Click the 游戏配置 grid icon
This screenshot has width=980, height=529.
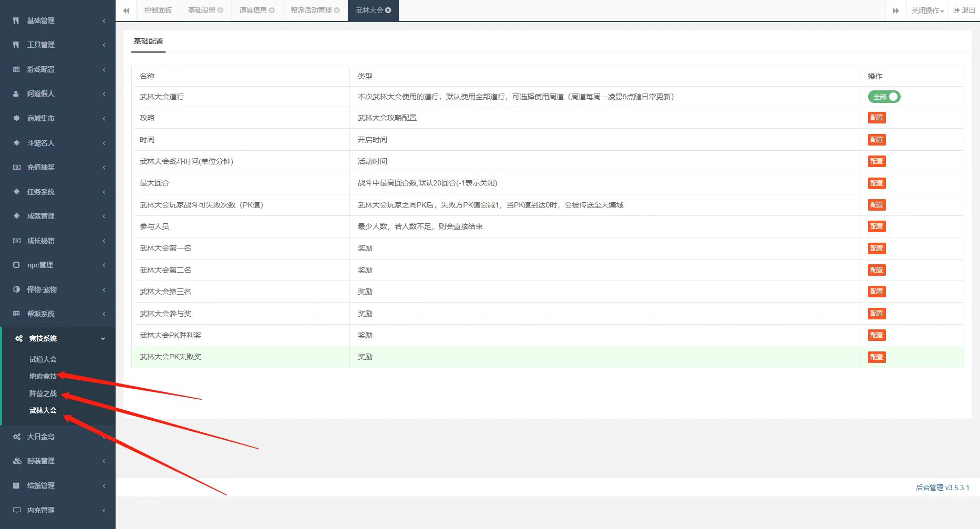[x=16, y=69]
